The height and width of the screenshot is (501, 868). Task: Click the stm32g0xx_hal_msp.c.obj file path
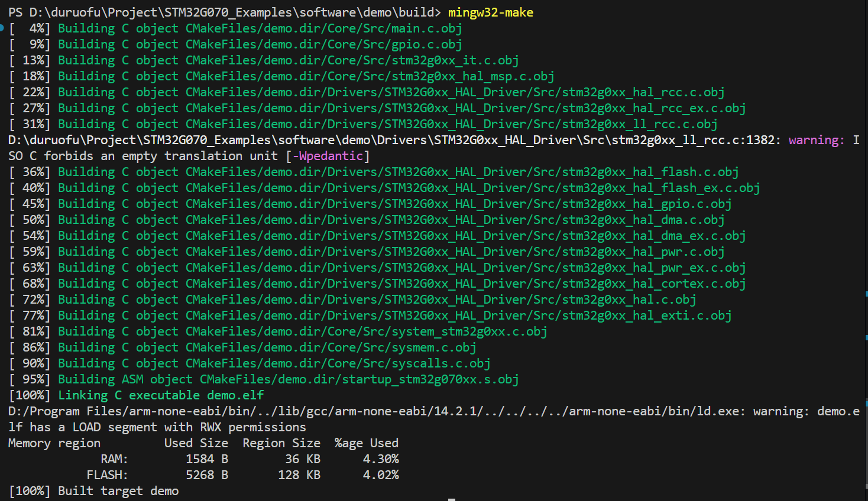370,76
